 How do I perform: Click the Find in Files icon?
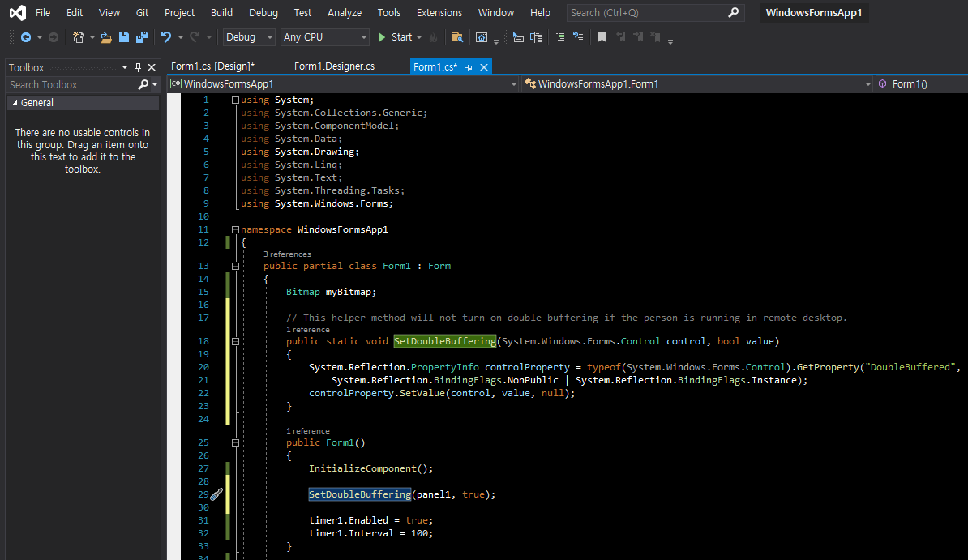[457, 37]
